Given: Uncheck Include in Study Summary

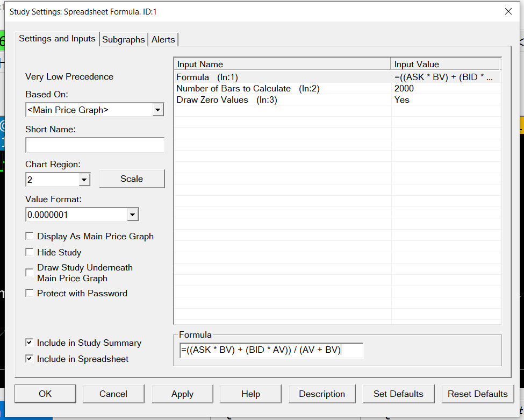Looking at the screenshot, I should [x=30, y=343].
